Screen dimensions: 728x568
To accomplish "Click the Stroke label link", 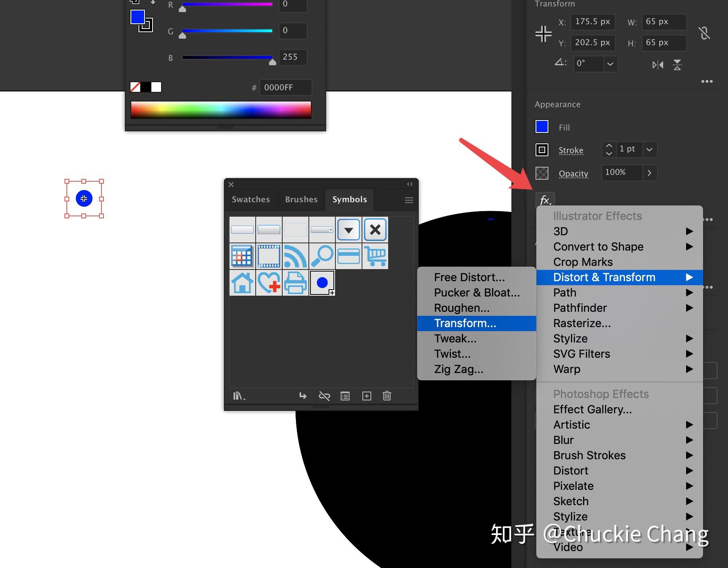I will point(571,150).
